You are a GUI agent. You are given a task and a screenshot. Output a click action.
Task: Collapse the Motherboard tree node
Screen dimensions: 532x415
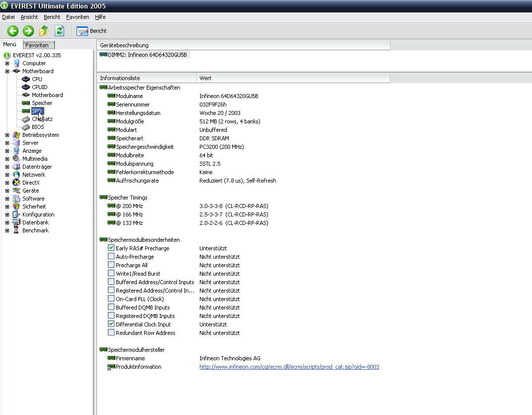[7, 71]
